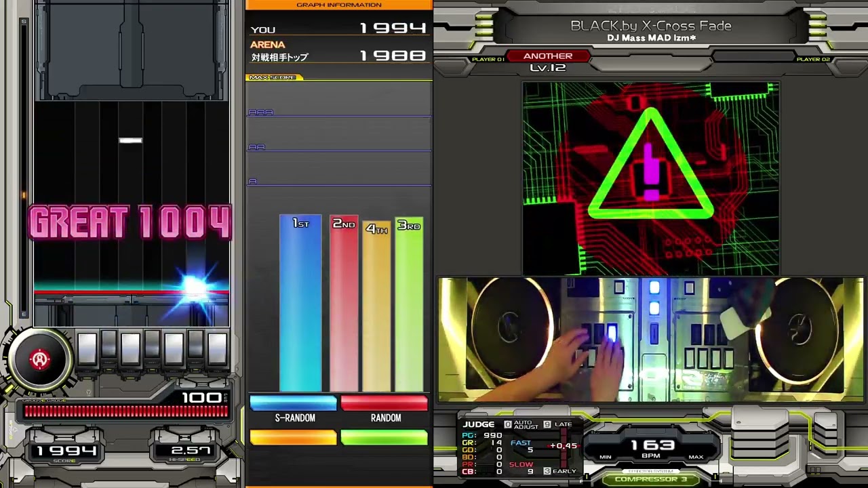Viewport: 868px width, 488px height.
Task: Click the red turntable scratch disc icon
Action: click(39, 359)
